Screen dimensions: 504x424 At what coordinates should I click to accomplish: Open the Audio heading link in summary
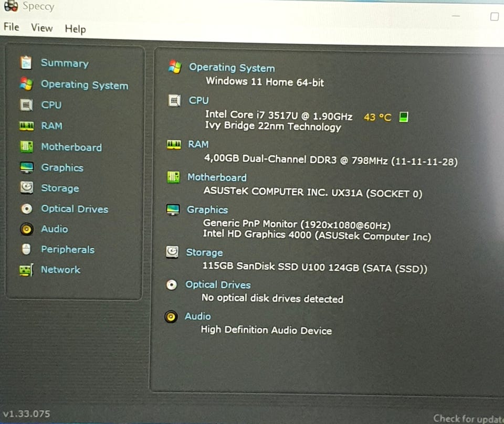pyautogui.click(x=198, y=316)
